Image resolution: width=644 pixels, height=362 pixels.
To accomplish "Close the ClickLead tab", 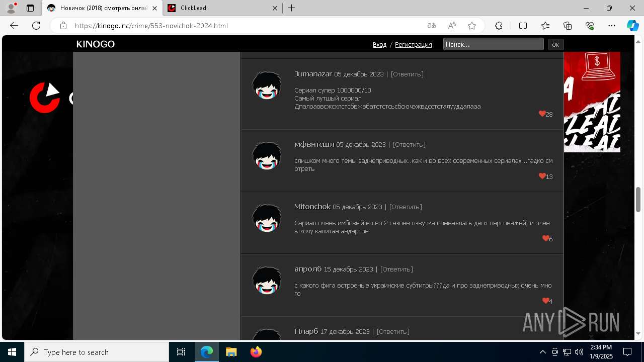I will [275, 8].
